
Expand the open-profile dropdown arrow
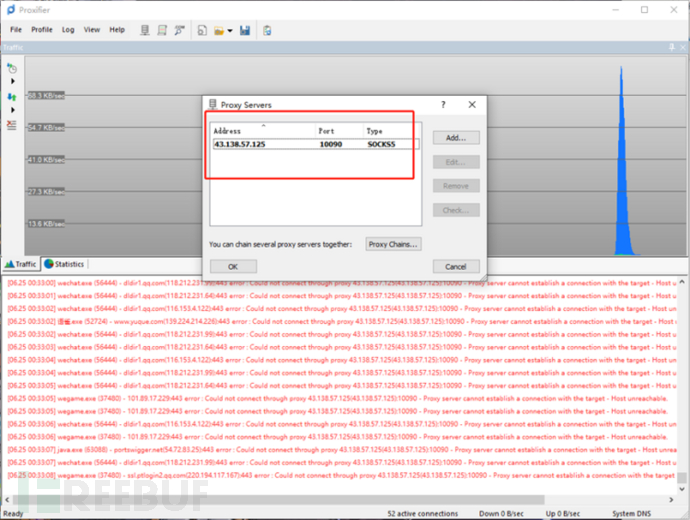point(230,31)
